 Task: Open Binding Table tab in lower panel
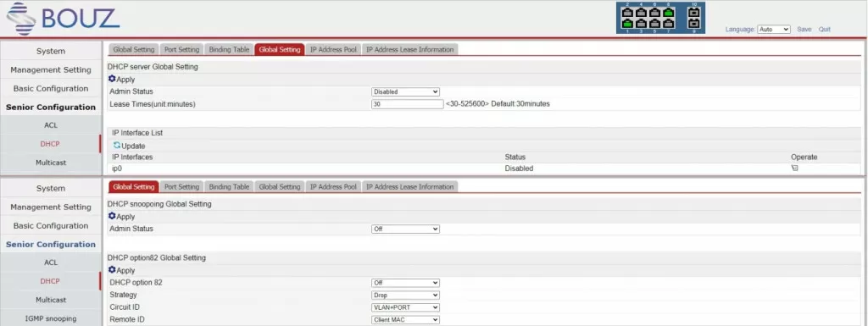(x=229, y=187)
